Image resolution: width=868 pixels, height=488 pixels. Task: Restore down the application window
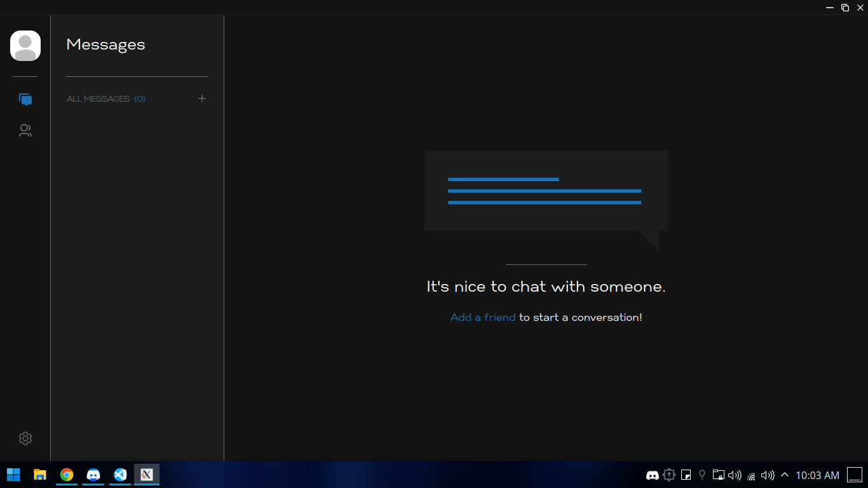click(x=845, y=8)
